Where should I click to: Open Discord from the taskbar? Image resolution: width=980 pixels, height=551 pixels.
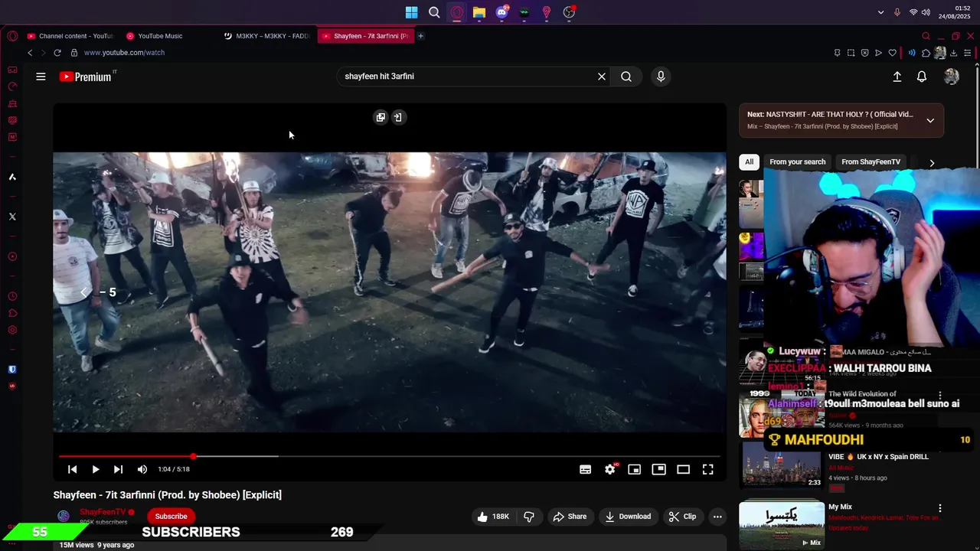(501, 12)
